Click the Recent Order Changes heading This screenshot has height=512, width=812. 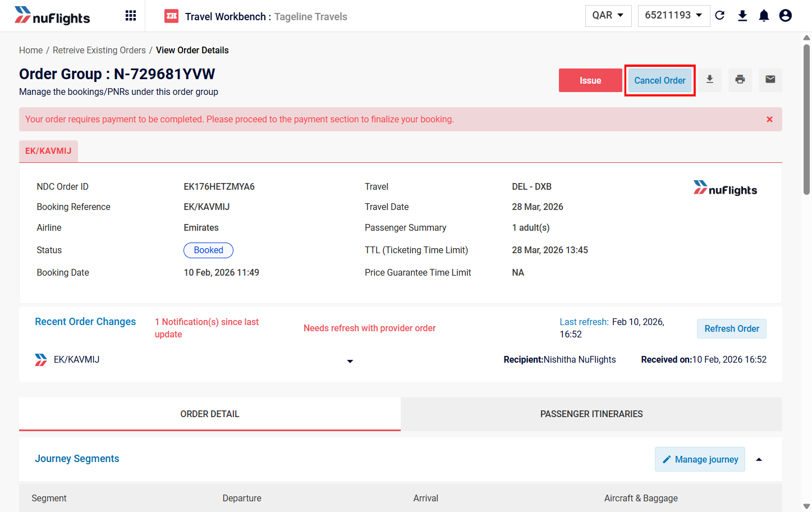85,322
